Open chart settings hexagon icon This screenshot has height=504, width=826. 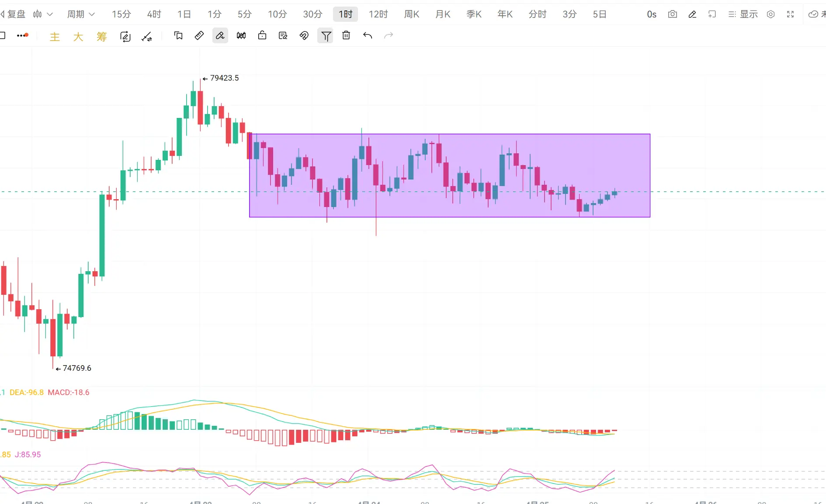coord(771,14)
